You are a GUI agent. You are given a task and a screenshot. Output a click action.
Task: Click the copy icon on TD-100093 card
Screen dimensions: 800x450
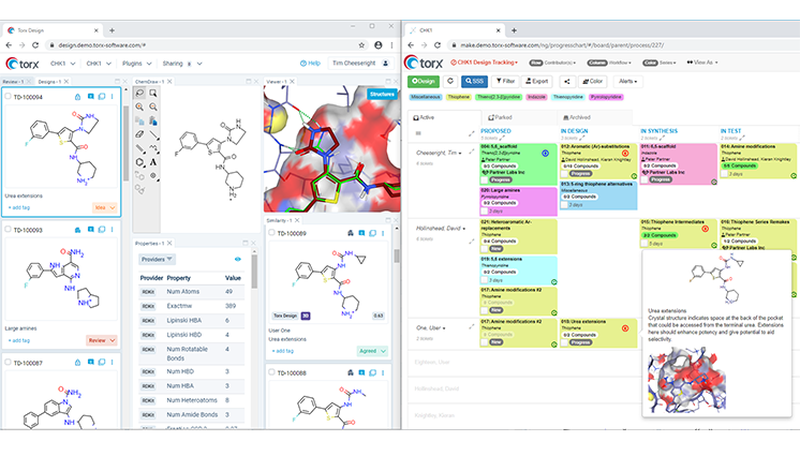101,229
